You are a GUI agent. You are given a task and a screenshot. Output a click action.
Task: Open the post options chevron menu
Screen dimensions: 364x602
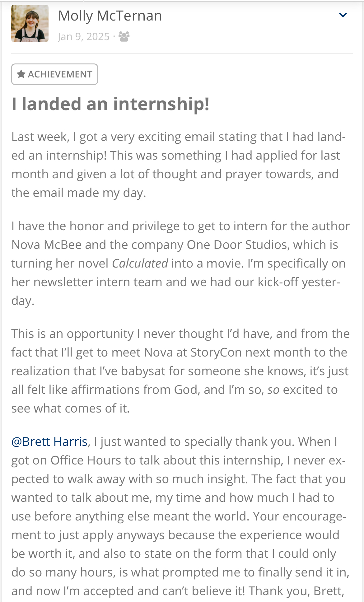tap(343, 15)
